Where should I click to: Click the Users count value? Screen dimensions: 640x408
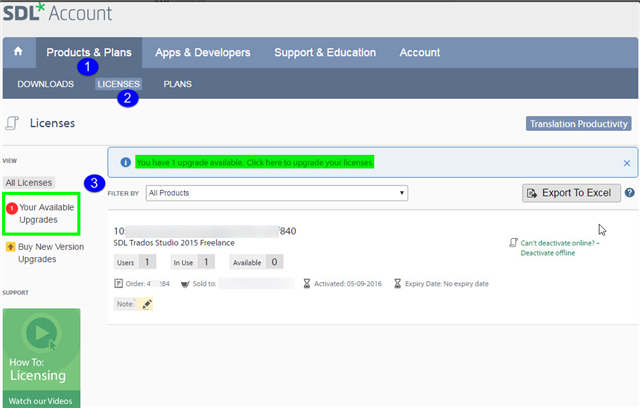[x=147, y=262]
